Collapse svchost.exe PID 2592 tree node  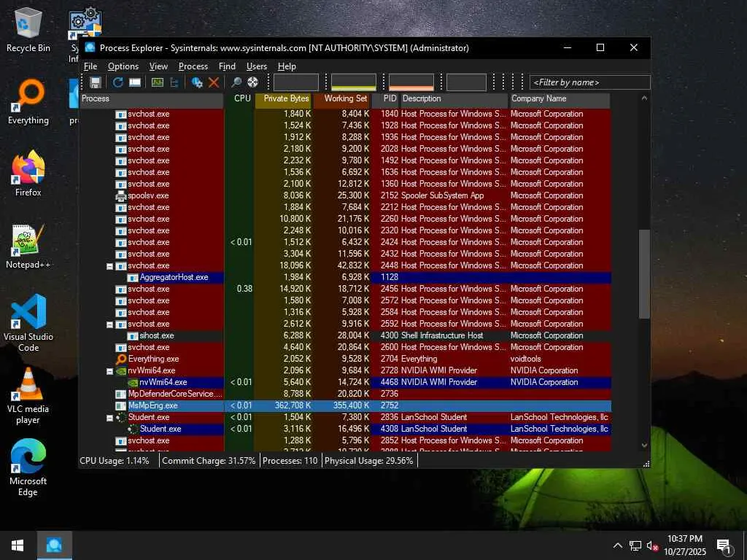coord(109,324)
